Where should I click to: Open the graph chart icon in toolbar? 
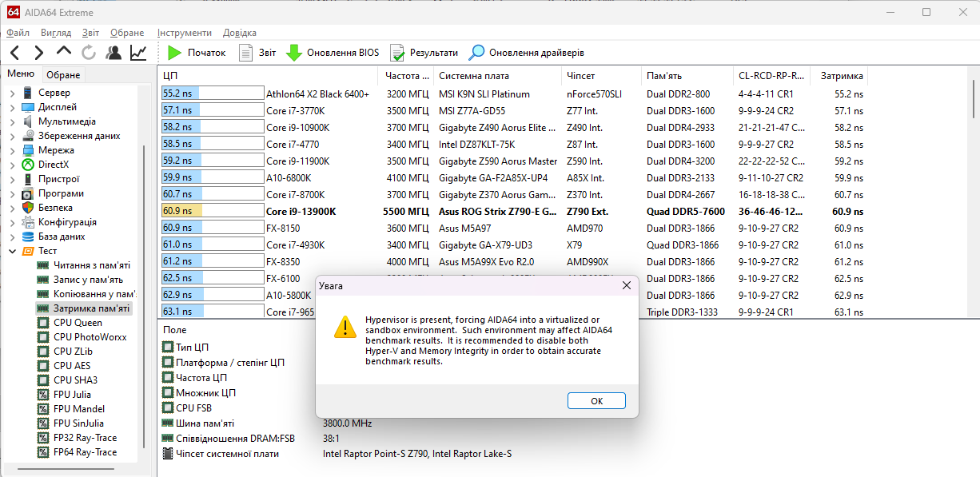click(x=138, y=53)
